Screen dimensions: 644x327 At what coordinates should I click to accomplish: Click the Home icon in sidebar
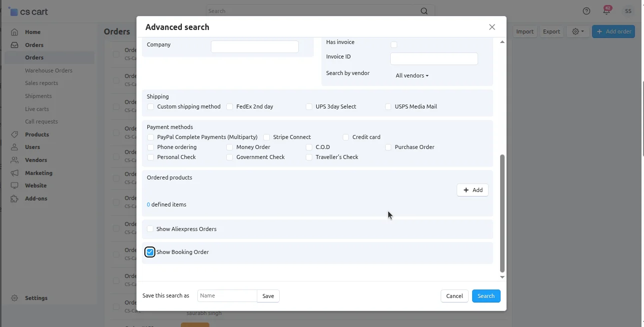[x=14, y=32]
